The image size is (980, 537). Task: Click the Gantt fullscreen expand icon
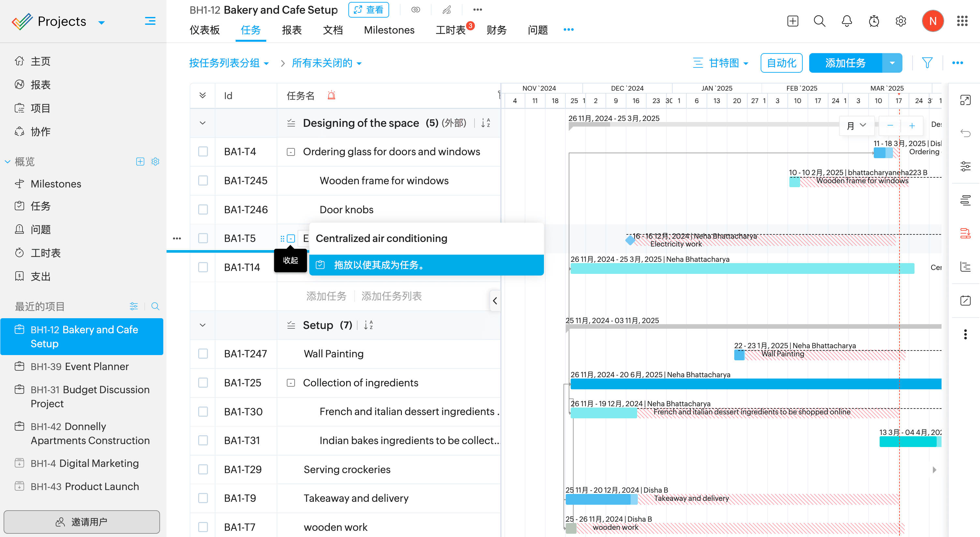point(965,100)
